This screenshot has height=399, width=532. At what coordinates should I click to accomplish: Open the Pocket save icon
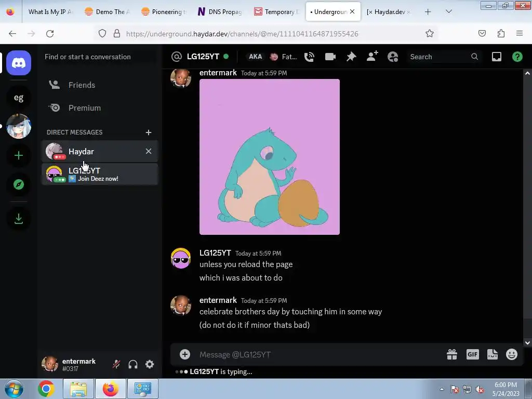point(482,33)
